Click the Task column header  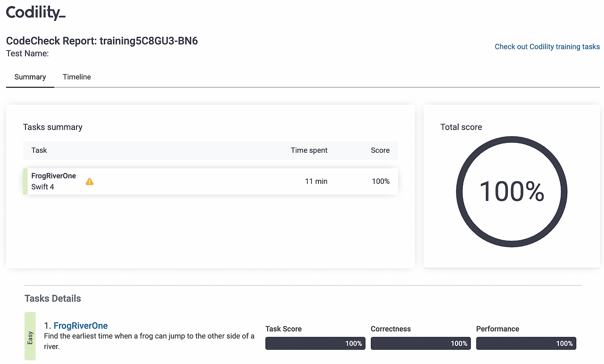(39, 150)
